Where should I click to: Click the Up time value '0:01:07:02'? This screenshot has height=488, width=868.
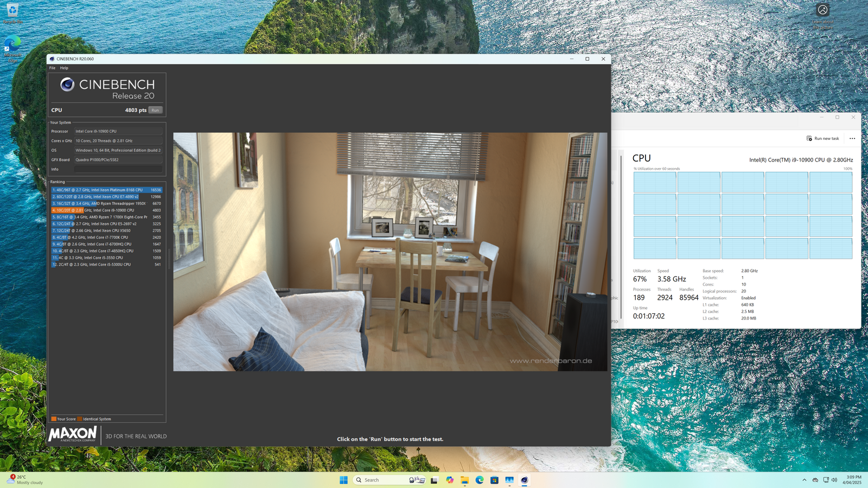[649, 316]
